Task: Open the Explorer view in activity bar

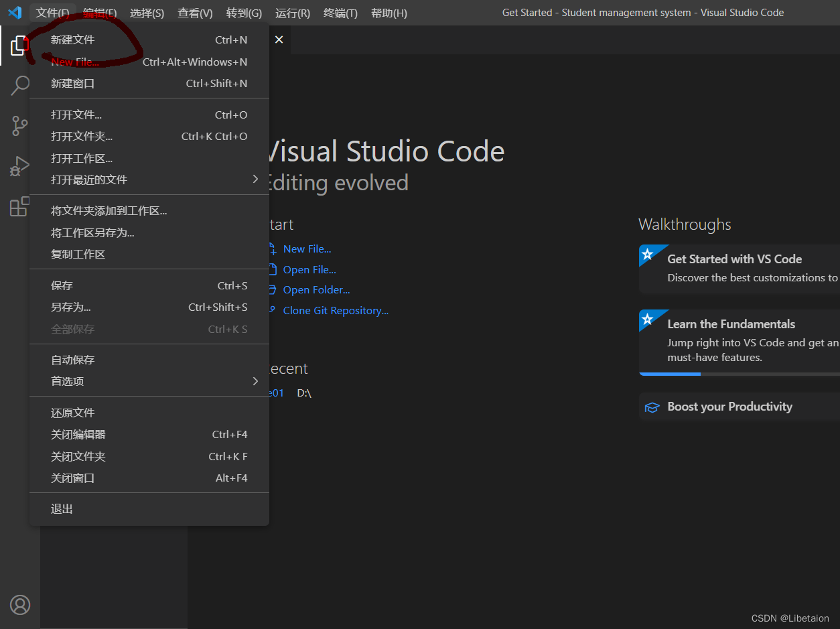Action: pyautogui.click(x=19, y=46)
